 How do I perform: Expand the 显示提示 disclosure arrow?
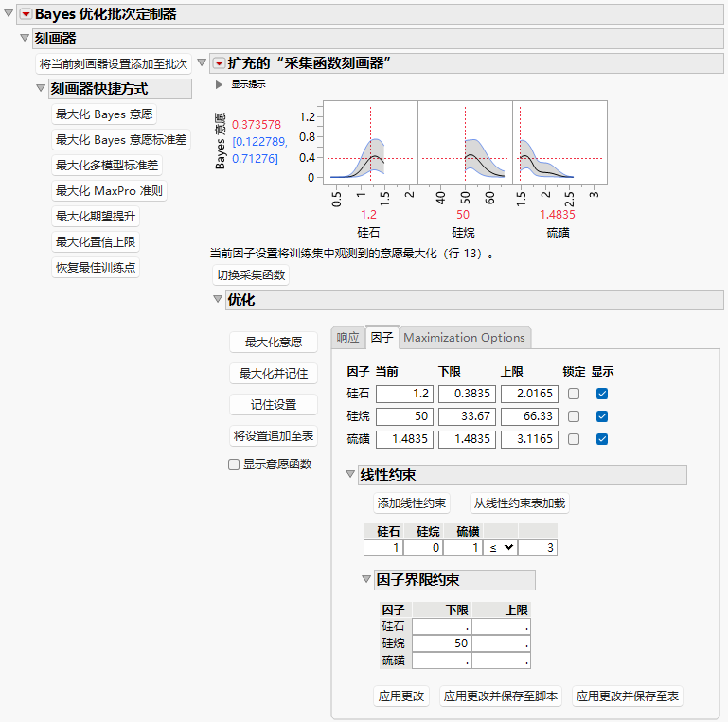point(219,84)
